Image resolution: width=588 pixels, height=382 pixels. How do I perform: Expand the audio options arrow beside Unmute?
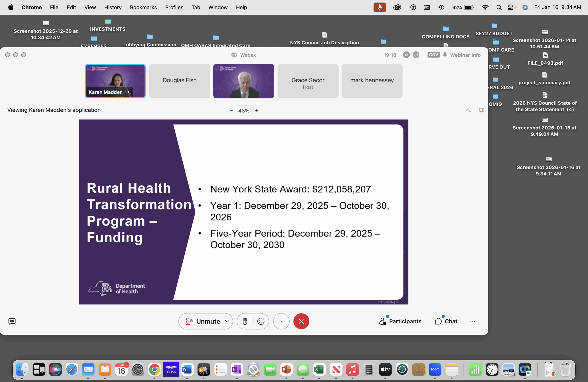(x=227, y=321)
